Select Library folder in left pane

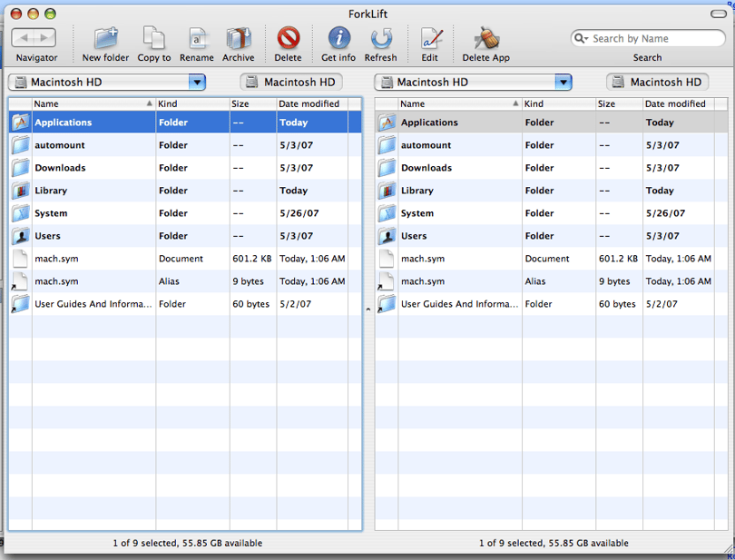pos(185,191)
